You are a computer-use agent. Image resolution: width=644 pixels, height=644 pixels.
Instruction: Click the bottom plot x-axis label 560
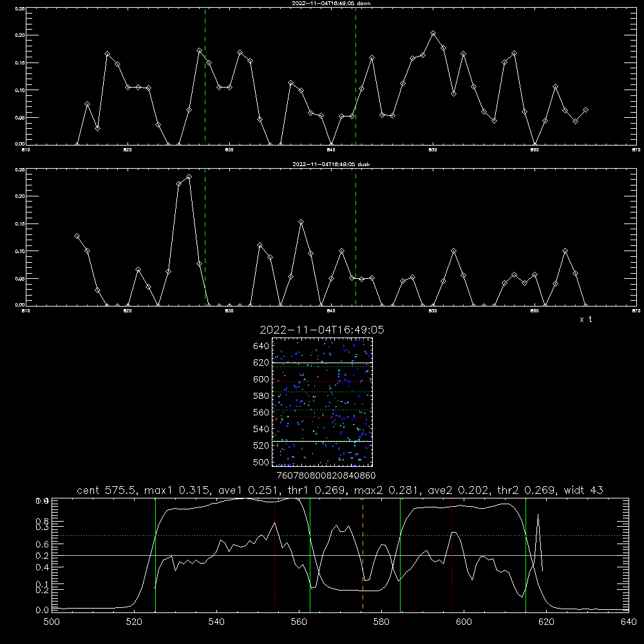coord(299,622)
